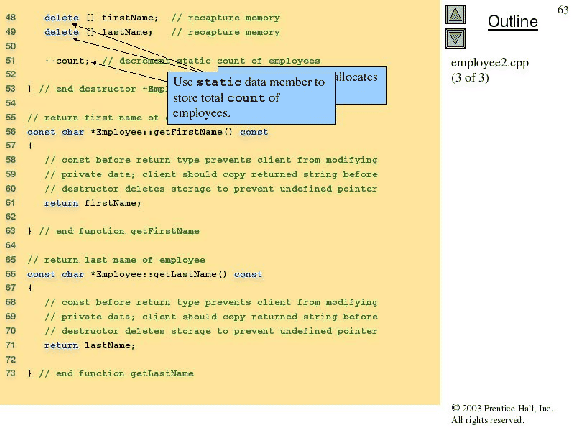Click the slide number 63

pyautogui.click(x=563, y=10)
